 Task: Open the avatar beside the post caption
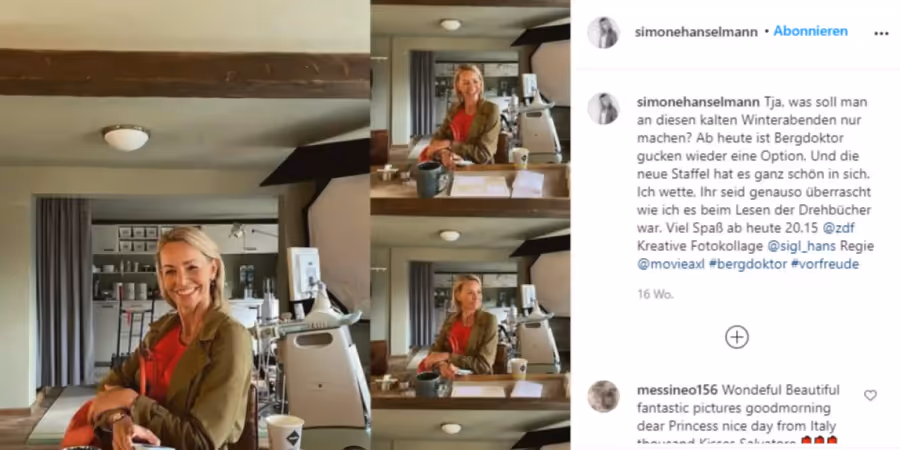[x=603, y=108]
